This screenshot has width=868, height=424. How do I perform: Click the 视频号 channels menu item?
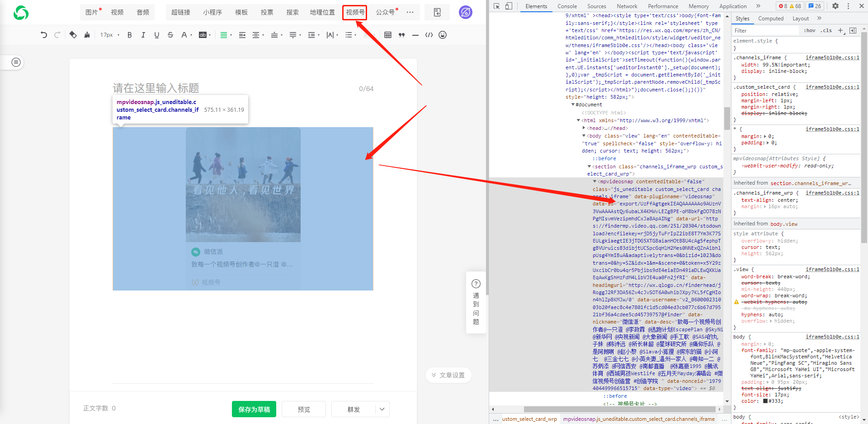(x=355, y=12)
